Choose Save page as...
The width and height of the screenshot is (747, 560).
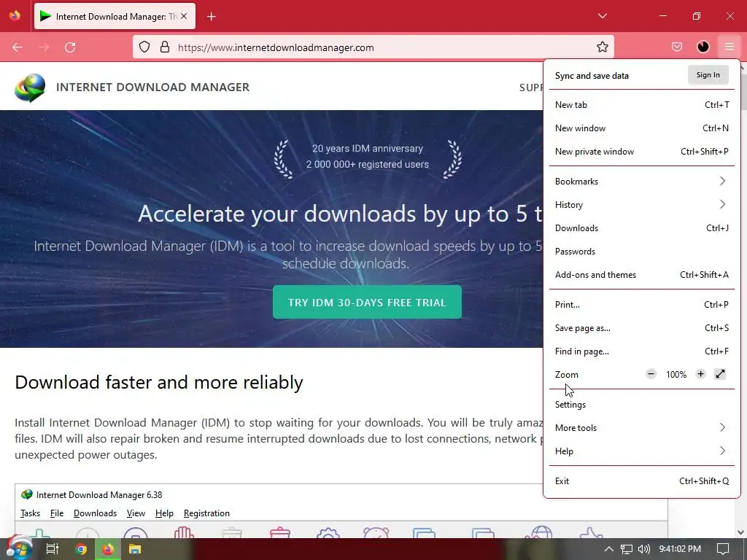(x=642, y=328)
